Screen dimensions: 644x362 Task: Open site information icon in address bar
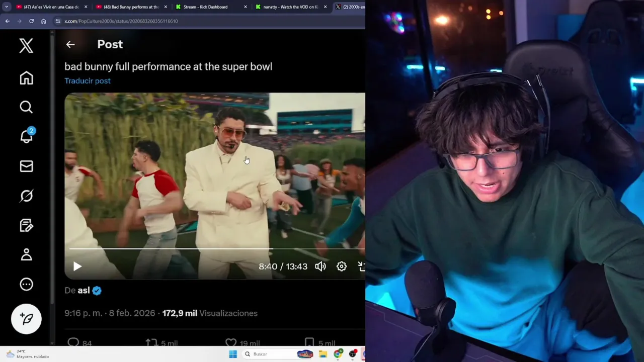click(58, 21)
